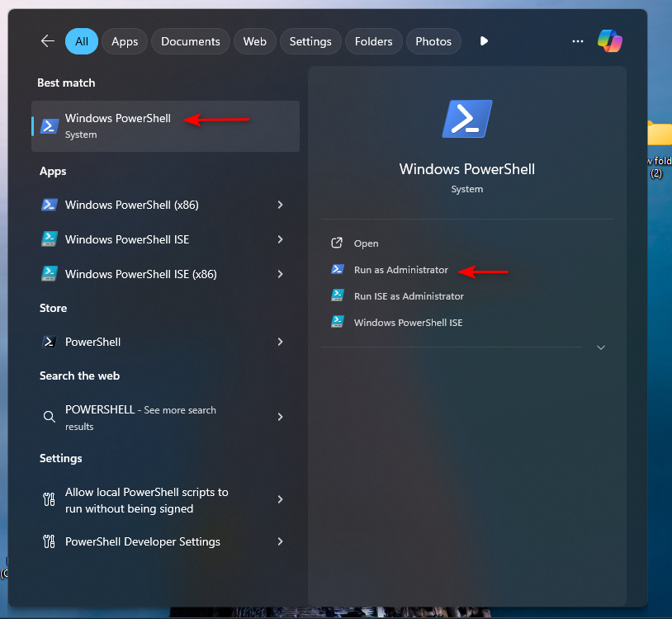Switch to the Apps filter tab
Viewport: 672px width, 619px height.
(x=125, y=41)
